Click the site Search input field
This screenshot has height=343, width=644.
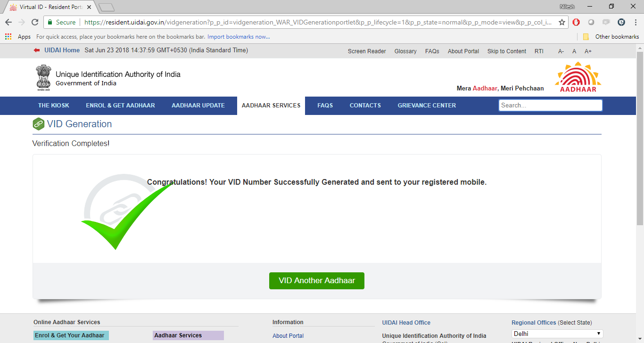(x=550, y=106)
